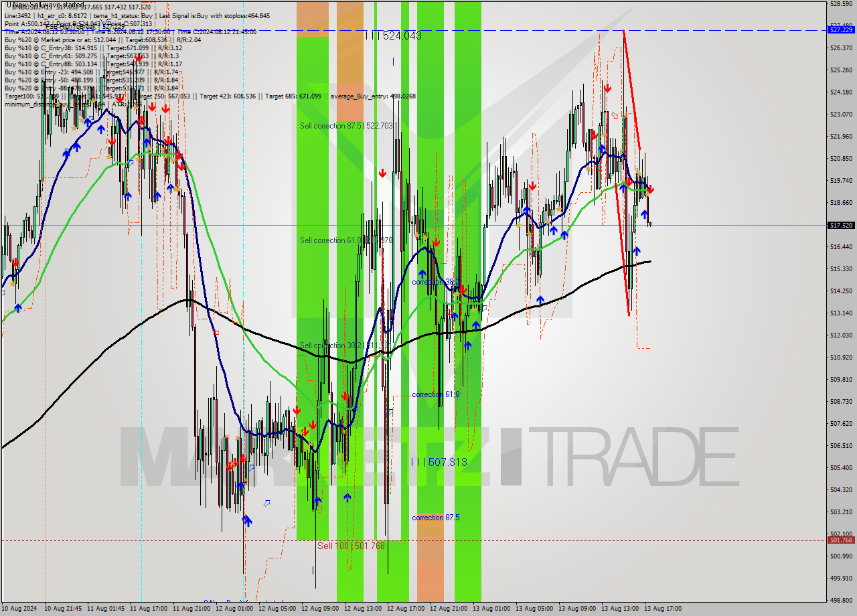Click the 515.330 price axis label
Screen dimensions: 857x616
click(x=841, y=268)
